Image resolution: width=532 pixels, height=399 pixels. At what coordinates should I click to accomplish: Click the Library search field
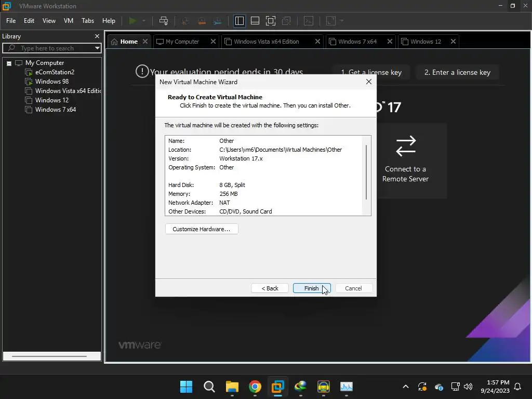(51, 48)
